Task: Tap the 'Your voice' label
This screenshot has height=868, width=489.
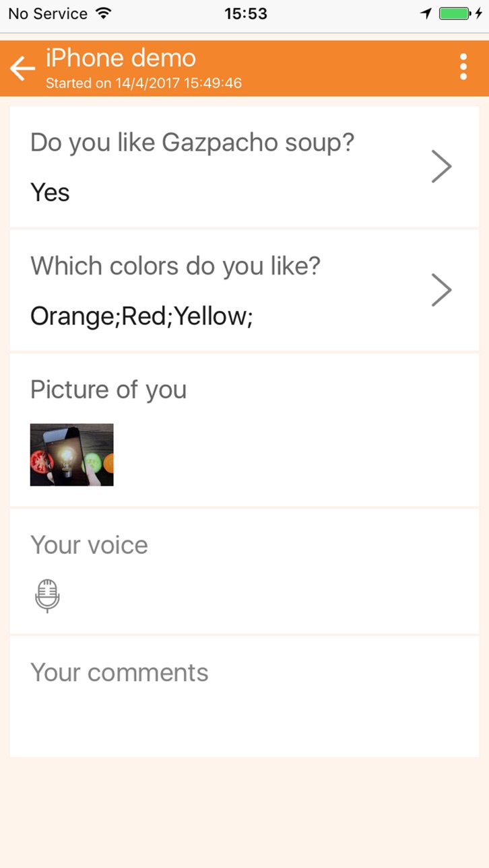Action: (x=89, y=545)
